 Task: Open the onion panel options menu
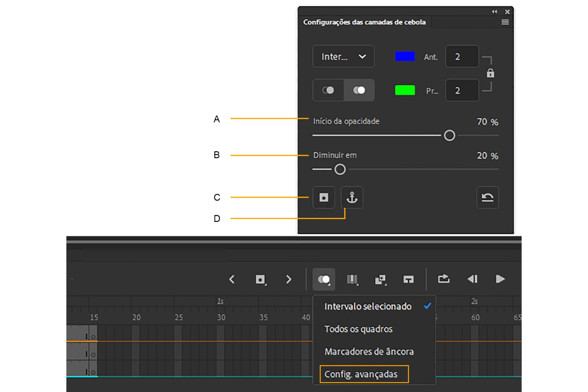[505, 22]
